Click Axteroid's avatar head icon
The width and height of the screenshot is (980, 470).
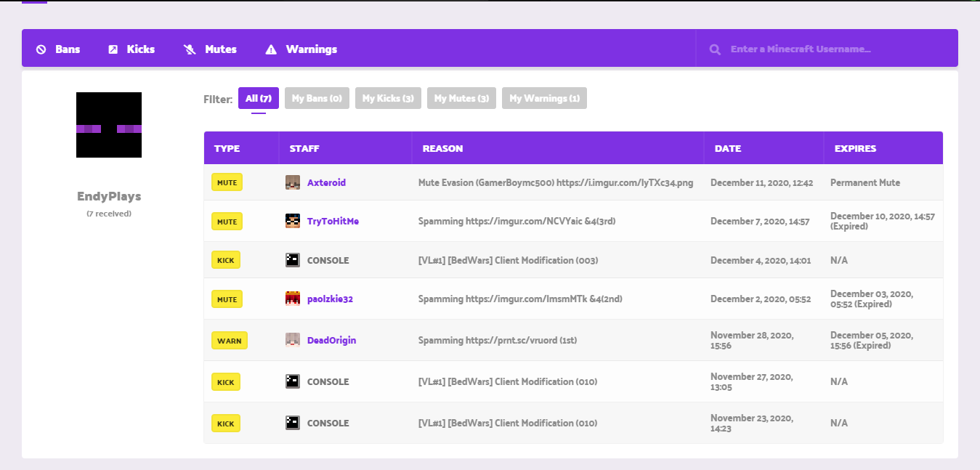click(293, 183)
